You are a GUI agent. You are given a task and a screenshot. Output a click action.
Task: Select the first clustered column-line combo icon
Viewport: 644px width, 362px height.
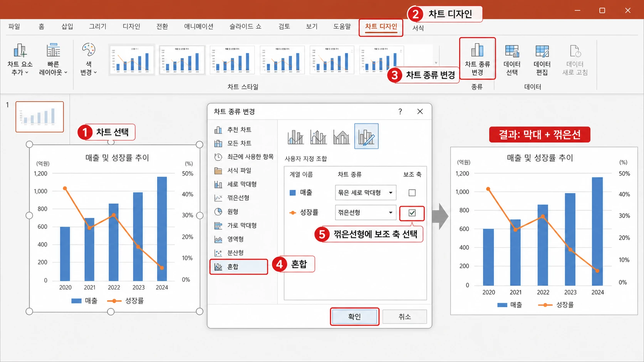click(295, 137)
